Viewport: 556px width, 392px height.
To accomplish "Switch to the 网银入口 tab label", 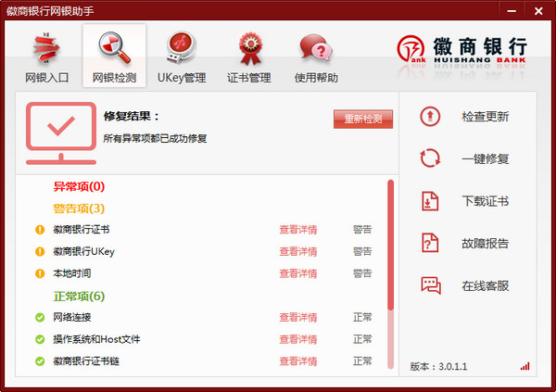I will 46,78.
